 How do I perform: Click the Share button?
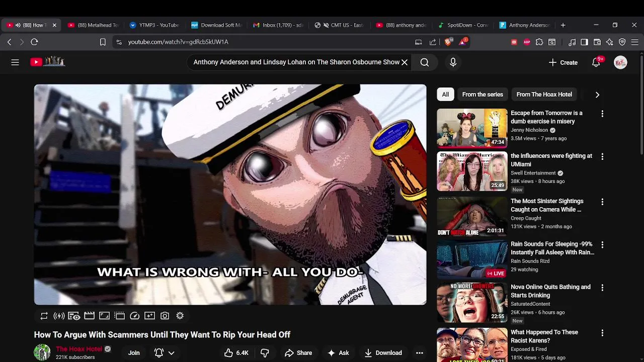tap(298, 353)
